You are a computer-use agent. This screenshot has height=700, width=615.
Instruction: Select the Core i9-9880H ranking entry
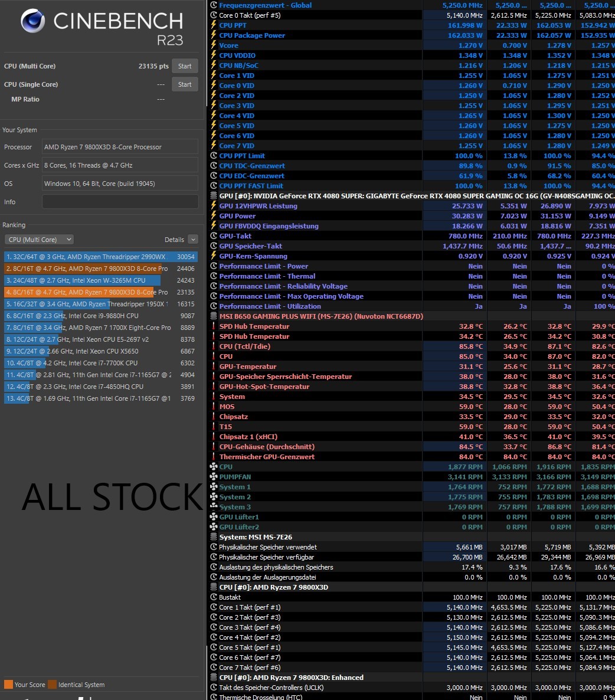click(x=100, y=316)
